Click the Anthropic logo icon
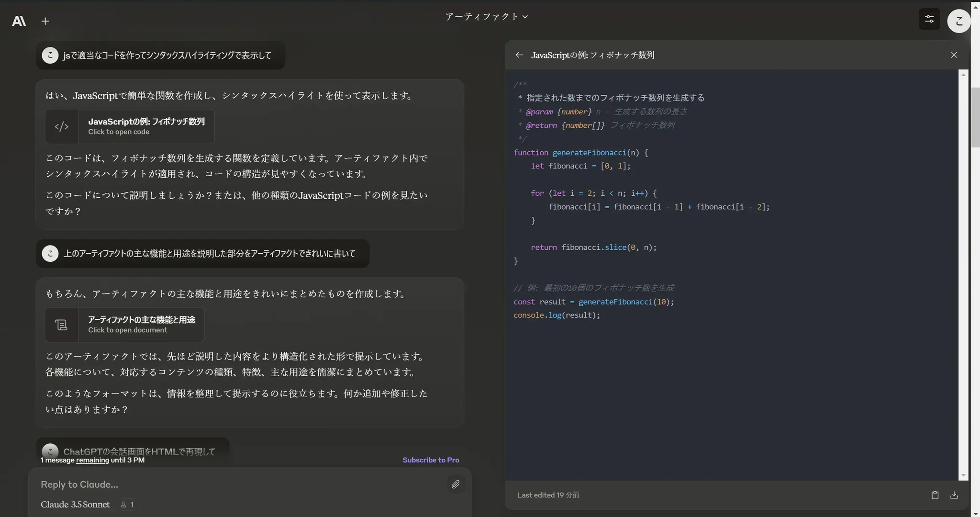 tap(19, 21)
